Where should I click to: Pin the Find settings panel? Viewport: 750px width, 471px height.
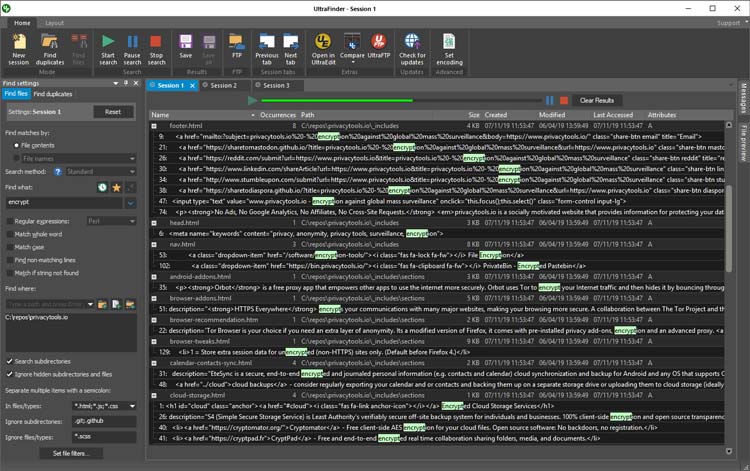[x=126, y=83]
